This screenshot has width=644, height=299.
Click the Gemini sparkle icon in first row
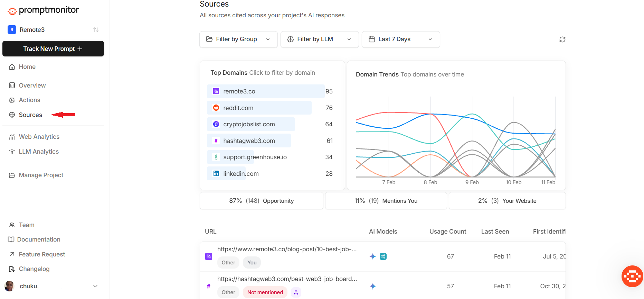coord(372,256)
